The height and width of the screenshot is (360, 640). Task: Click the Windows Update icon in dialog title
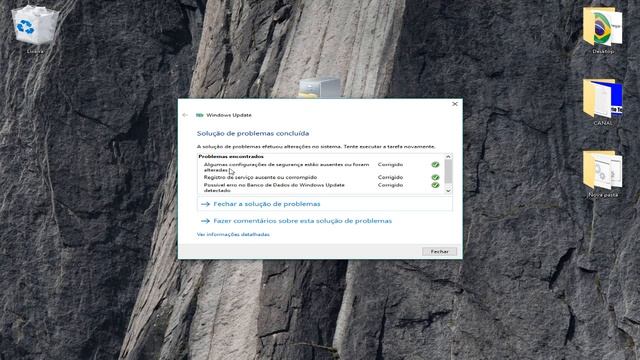pos(200,115)
